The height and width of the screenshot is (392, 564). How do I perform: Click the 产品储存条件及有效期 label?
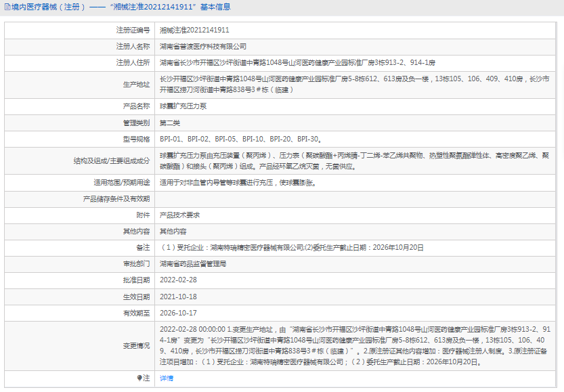116,199
